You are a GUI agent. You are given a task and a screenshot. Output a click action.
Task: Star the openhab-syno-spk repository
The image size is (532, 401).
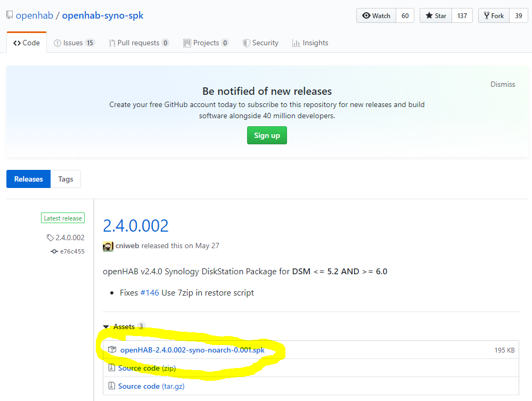tap(436, 16)
